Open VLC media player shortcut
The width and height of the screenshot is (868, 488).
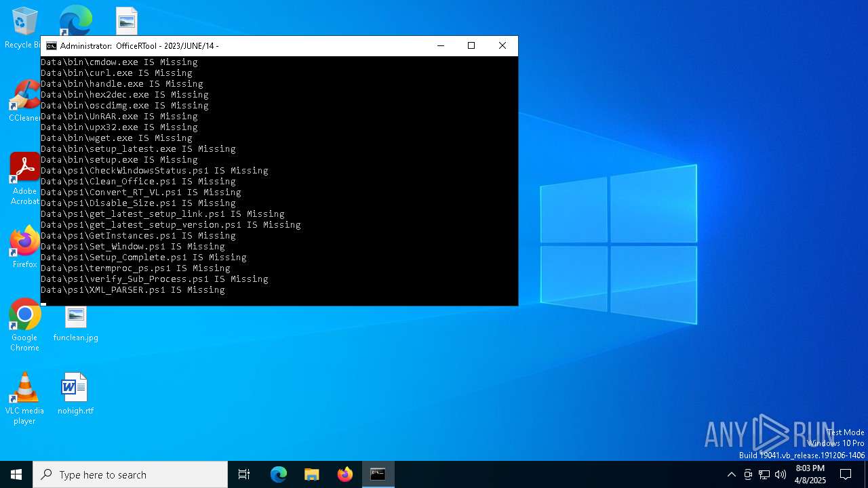pos(24,399)
